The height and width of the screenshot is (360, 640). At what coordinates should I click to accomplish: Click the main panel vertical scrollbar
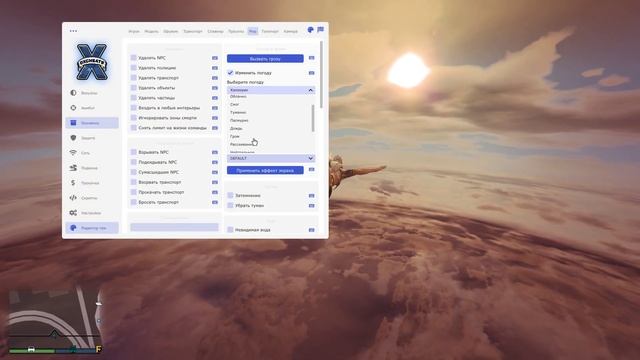click(322, 75)
